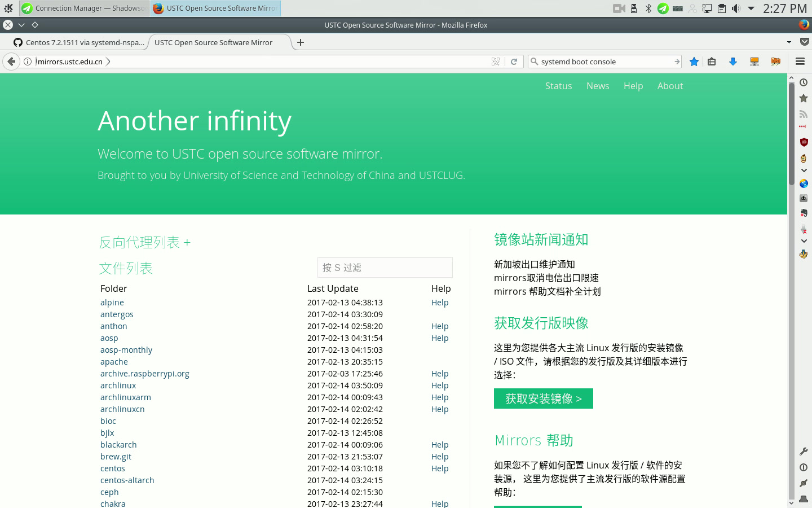The height and width of the screenshot is (508, 812).
Task: Click the 2:27 PM clock in panel
Action: [785, 8]
